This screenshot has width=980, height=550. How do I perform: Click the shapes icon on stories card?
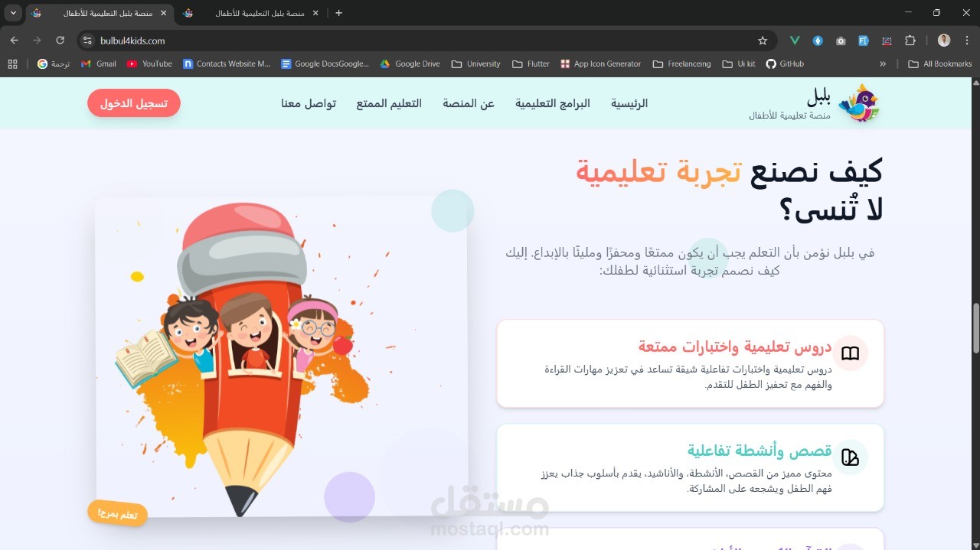click(x=850, y=457)
